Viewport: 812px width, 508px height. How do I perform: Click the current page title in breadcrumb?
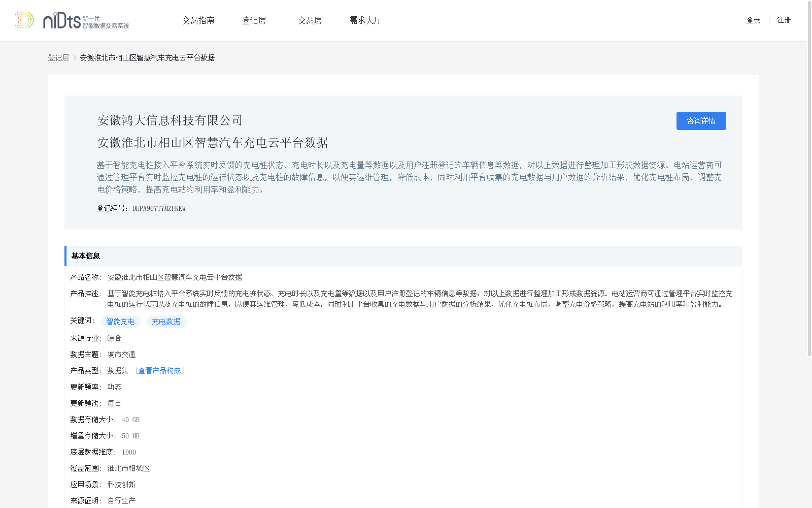[147, 58]
